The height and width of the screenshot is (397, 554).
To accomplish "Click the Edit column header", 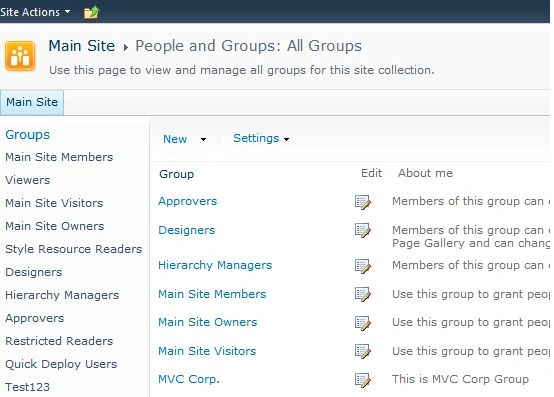I will click(372, 173).
